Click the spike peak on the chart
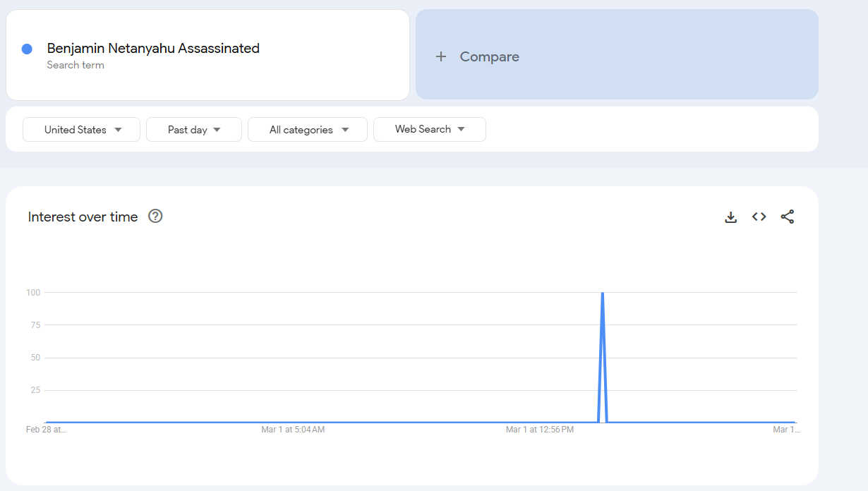This screenshot has width=868, height=491. point(602,293)
